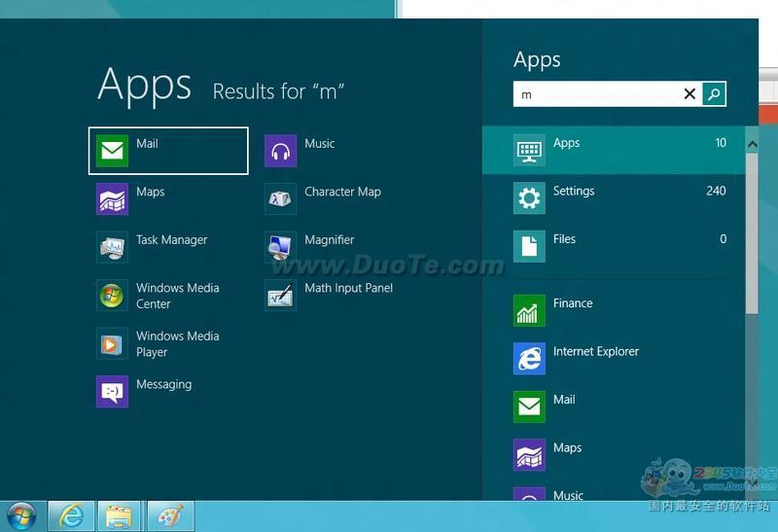Select the Settings category label
This screenshot has width=778, height=532.
click(x=574, y=191)
